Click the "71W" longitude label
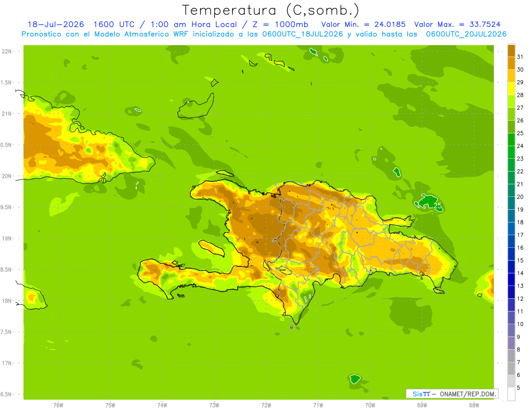The width and height of the screenshot is (532, 411). 318,405
